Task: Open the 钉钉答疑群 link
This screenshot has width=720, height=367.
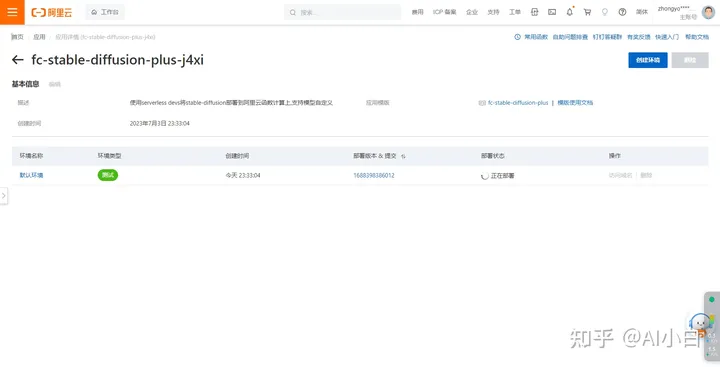Action: coord(607,37)
